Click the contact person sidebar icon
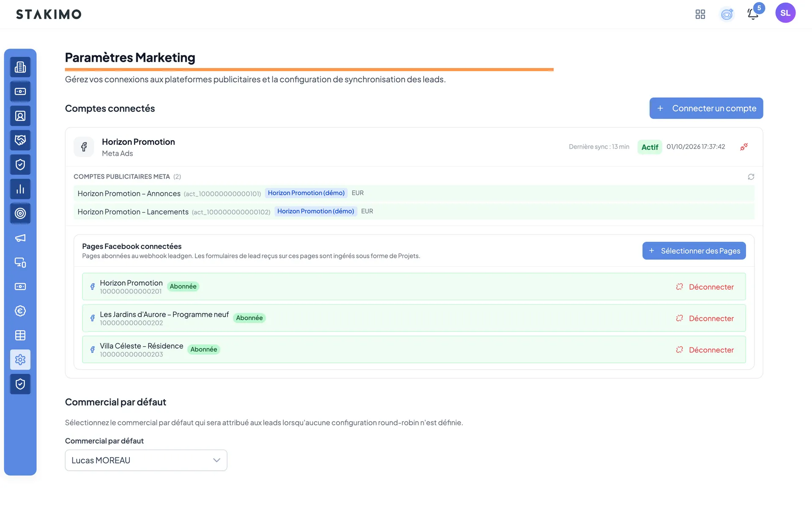 [x=20, y=116]
